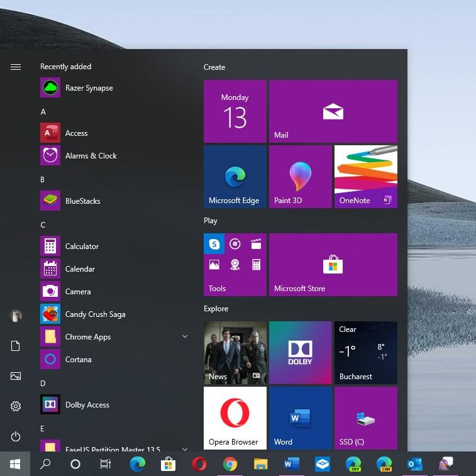This screenshot has width=476, height=476.
Task: Launch Access from the app list
Action: (114, 133)
